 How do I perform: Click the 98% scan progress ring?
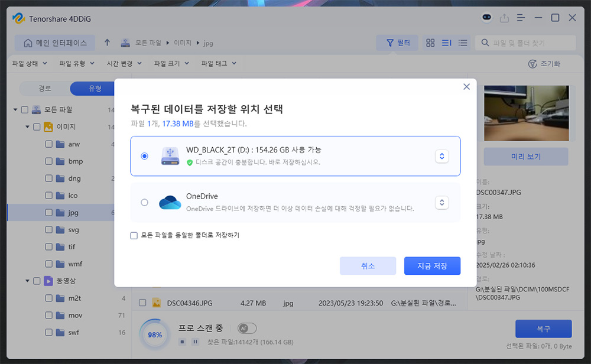coord(154,334)
